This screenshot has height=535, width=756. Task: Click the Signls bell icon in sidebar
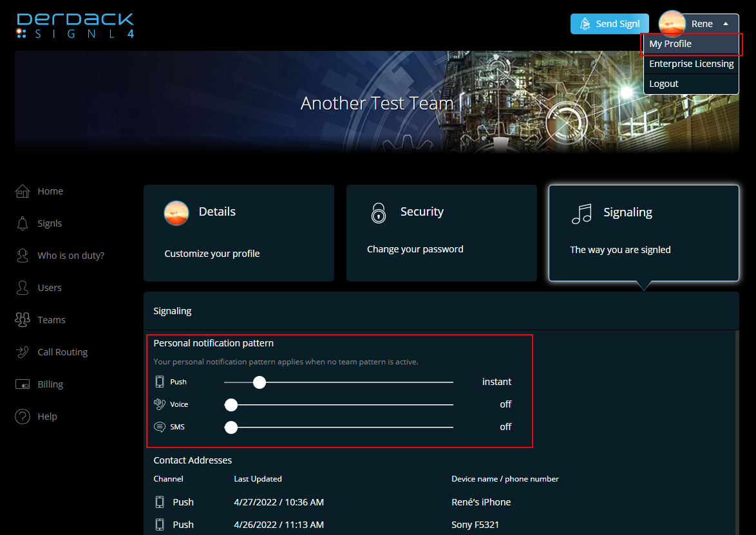tap(22, 223)
